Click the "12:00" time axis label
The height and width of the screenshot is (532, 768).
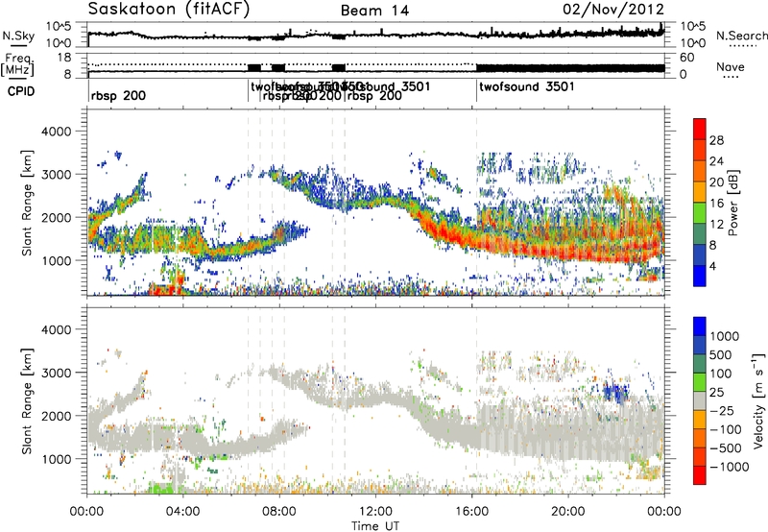tap(375, 512)
